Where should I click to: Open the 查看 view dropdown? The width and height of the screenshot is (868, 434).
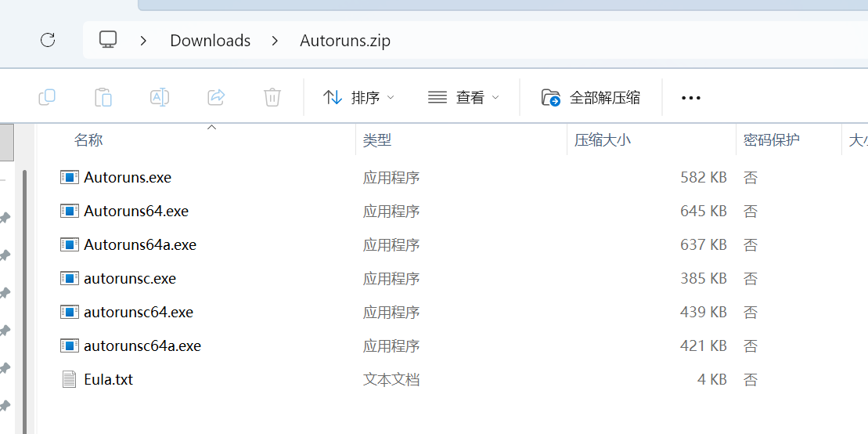pyautogui.click(x=463, y=98)
